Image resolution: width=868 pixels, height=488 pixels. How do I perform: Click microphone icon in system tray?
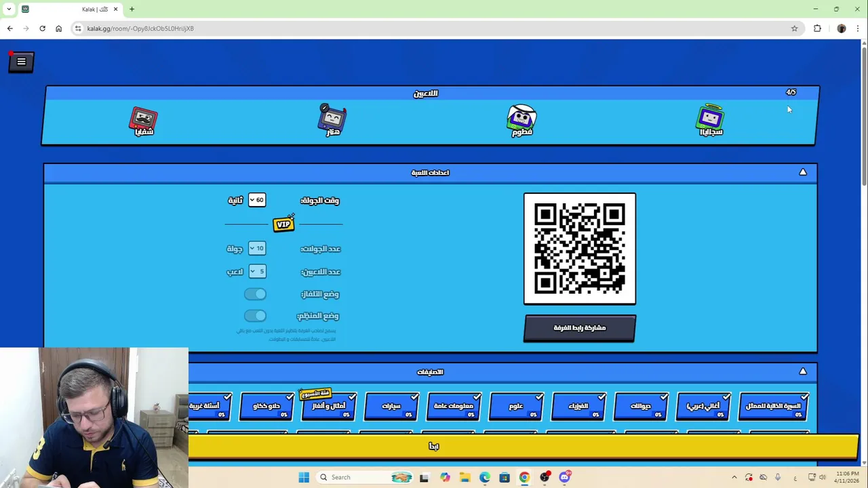[778, 477]
